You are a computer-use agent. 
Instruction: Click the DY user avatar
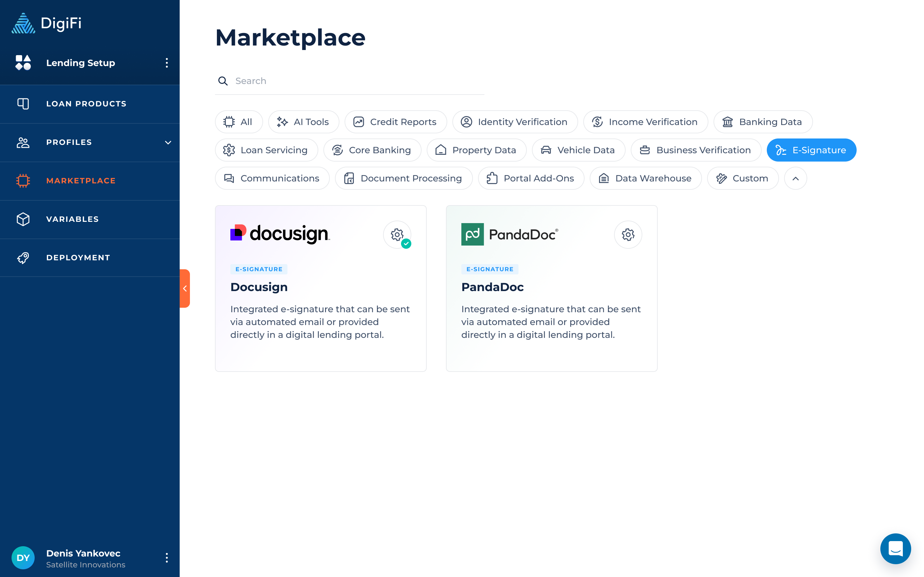pos(23,557)
